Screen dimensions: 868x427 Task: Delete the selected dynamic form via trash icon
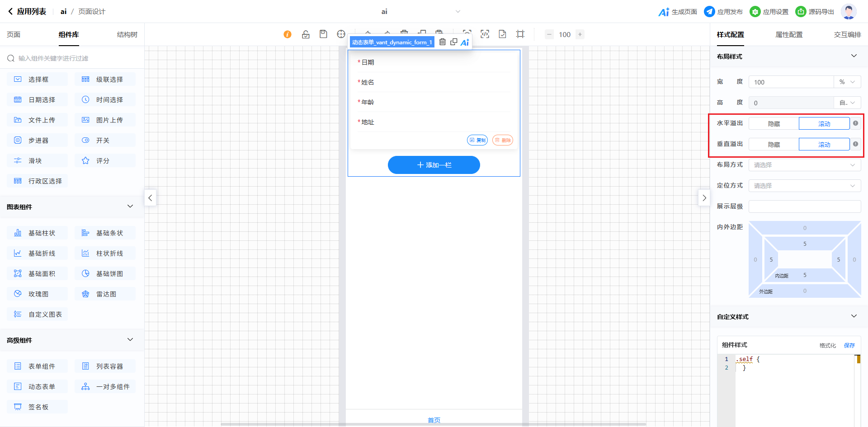click(x=443, y=42)
